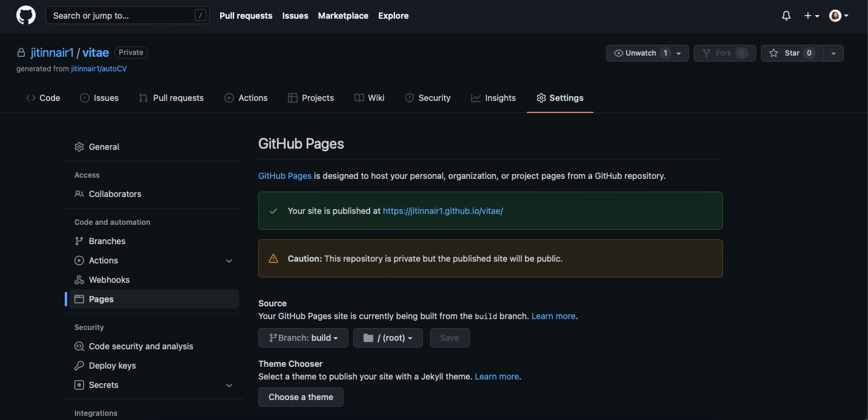Open the star lists dropdown arrow
Screen dimensions: 868x420
point(834,53)
